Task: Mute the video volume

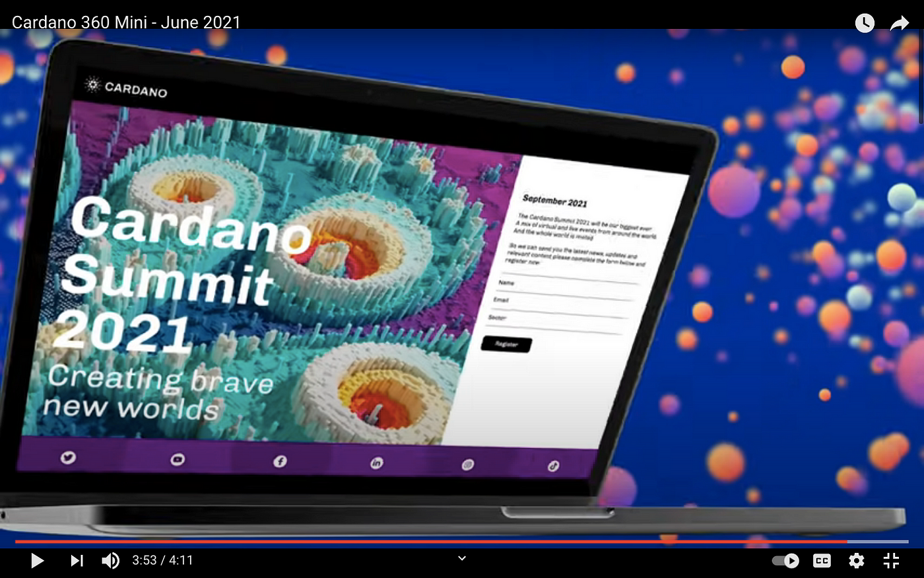Action: pyautogui.click(x=110, y=561)
